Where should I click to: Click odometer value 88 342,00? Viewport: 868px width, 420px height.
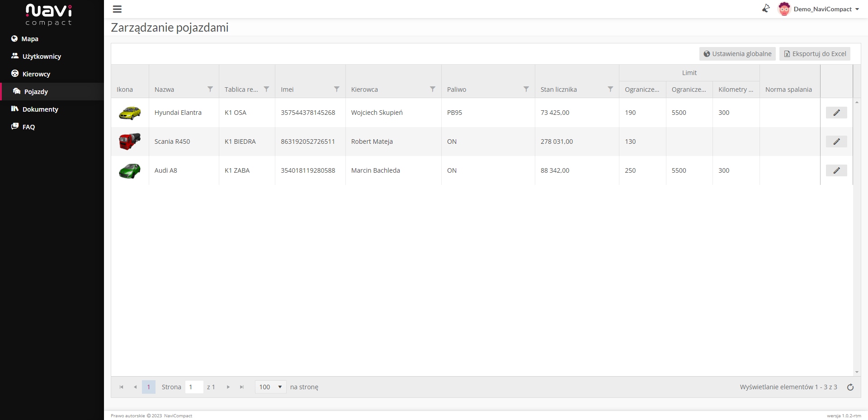pyautogui.click(x=555, y=170)
